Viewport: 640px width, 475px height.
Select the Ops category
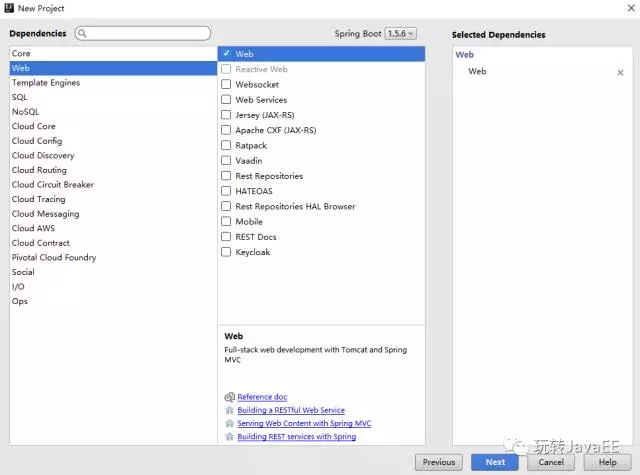(113, 301)
